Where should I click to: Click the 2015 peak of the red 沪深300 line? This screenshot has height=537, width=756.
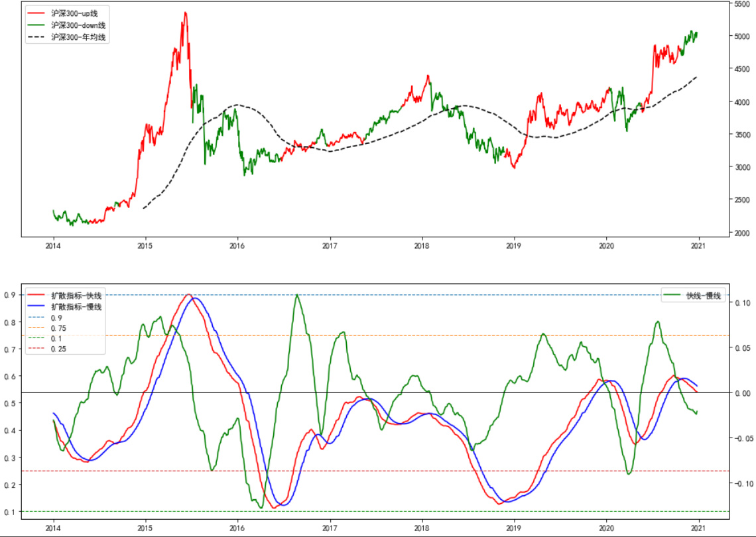pos(185,13)
